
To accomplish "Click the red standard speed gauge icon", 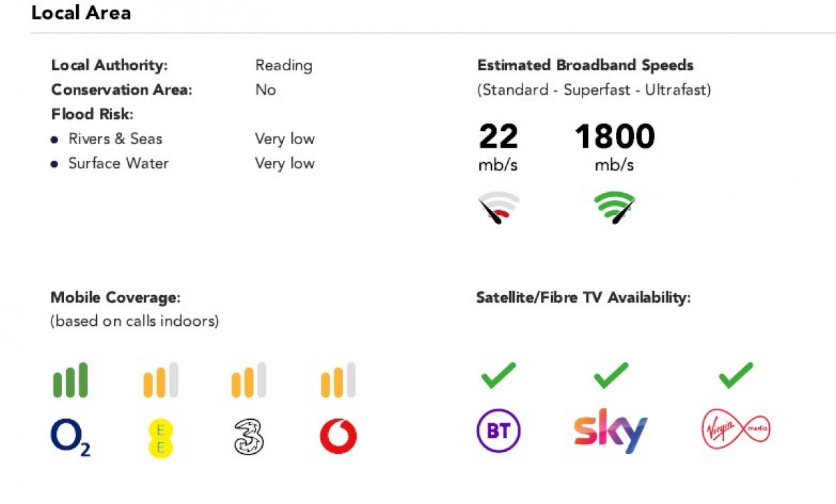I will click(x=499, y=207).
